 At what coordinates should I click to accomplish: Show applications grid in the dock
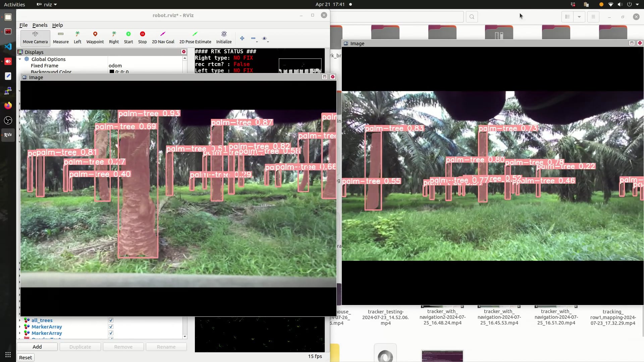click(x=8, y=355)
